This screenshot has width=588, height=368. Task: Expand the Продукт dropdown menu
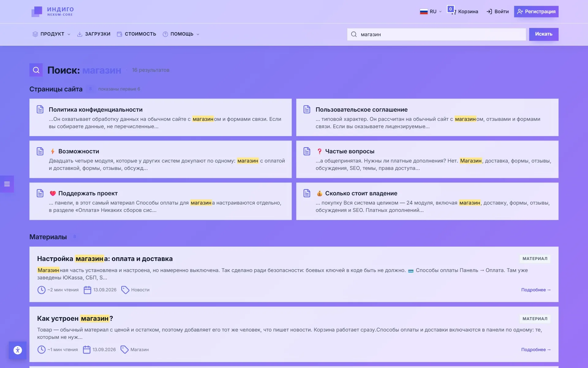pos(51,34)
